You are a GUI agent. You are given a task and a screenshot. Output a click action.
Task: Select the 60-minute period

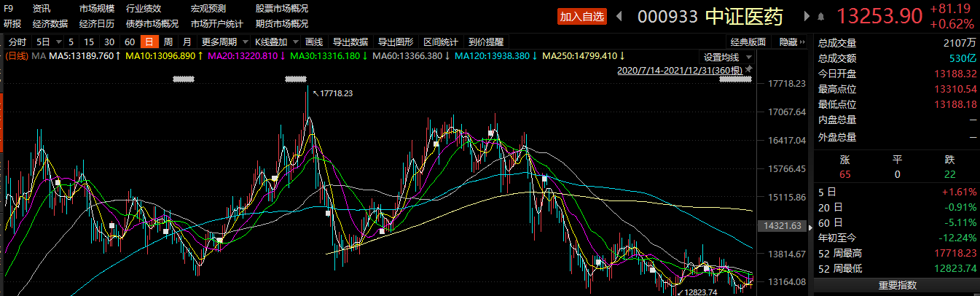(130, 42)
